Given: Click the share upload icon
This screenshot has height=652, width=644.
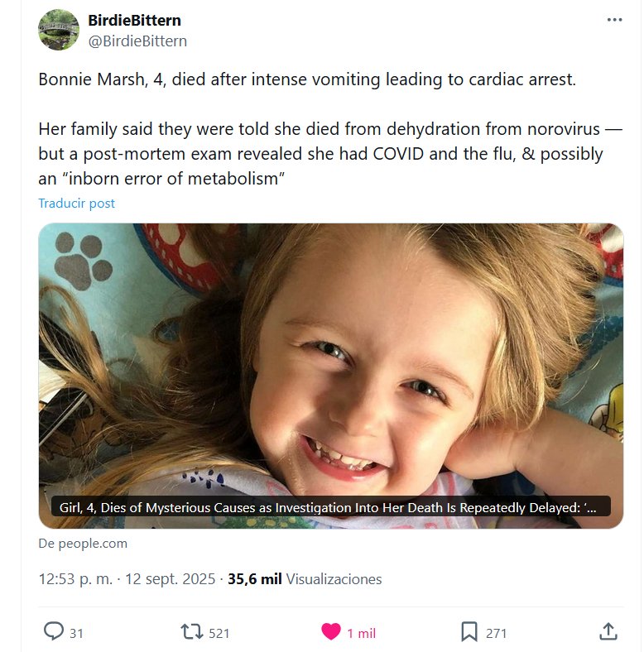Looking at the screenshot, I should 608,632.
